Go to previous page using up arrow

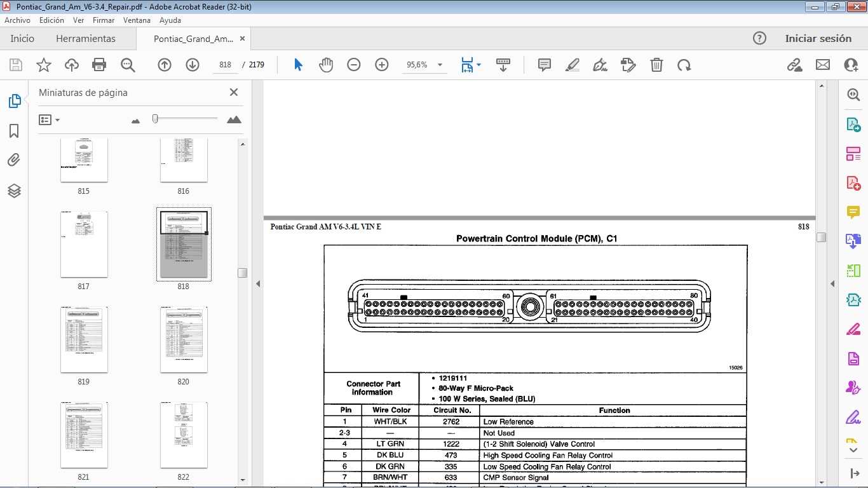point(165,65)
